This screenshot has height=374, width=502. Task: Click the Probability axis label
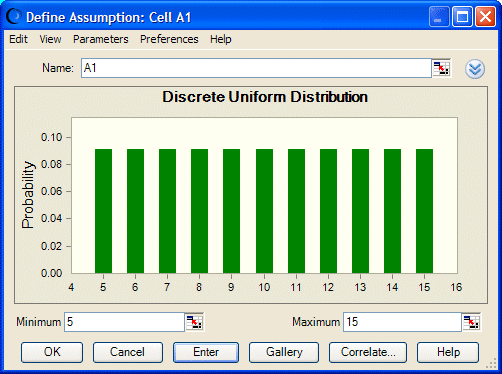(x=28, y=195)
